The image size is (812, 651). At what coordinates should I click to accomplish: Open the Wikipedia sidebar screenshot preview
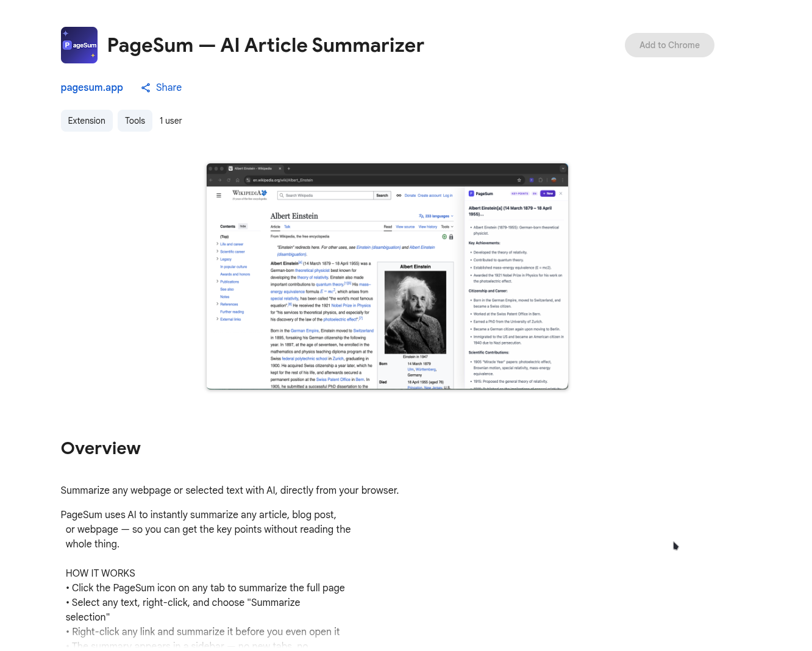tap(387, 276)
